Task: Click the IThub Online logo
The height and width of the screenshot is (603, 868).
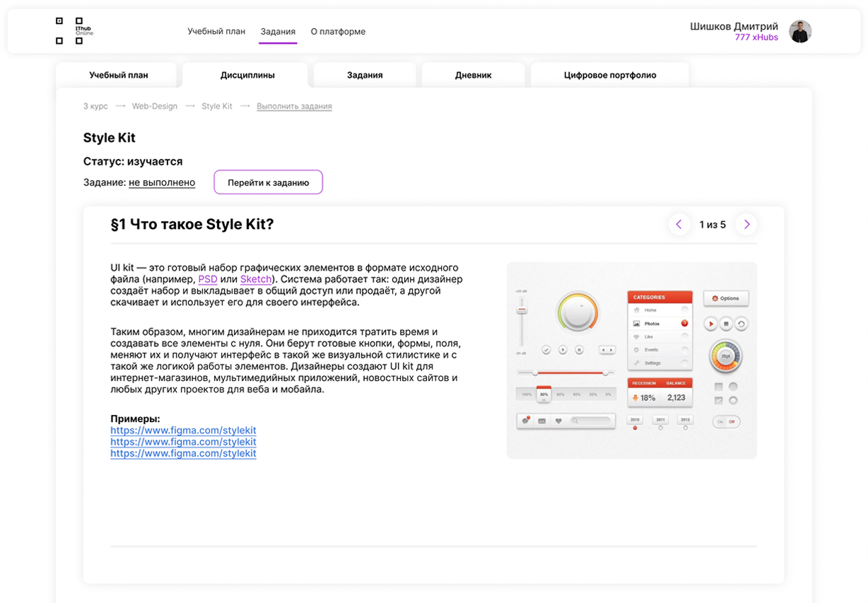Action: click(x=71, y=30)
